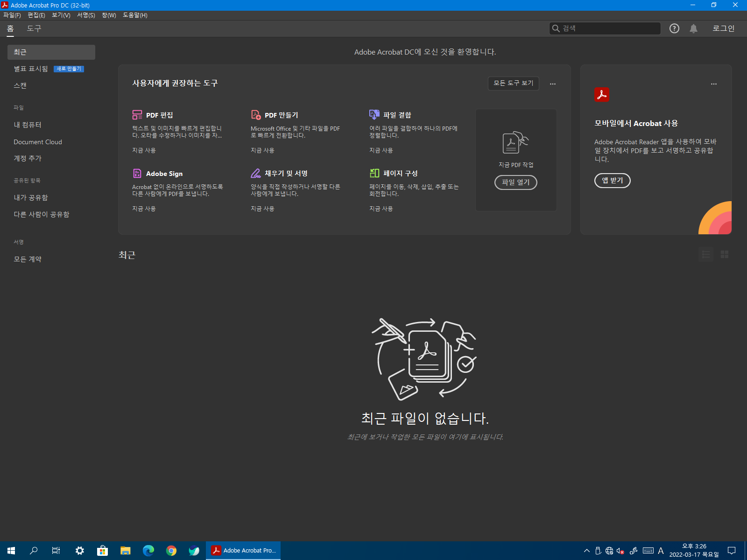The width and height of the screenshot is (747, 560).
Task: Open the 서명(S) menu
Action: (86, 15)
